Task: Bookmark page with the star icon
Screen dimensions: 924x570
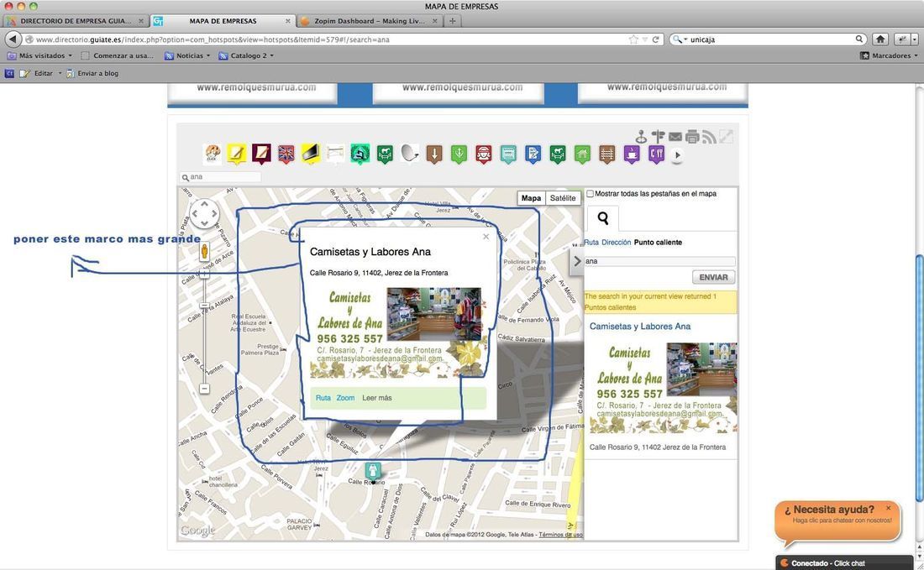Action: coord(633,39)
